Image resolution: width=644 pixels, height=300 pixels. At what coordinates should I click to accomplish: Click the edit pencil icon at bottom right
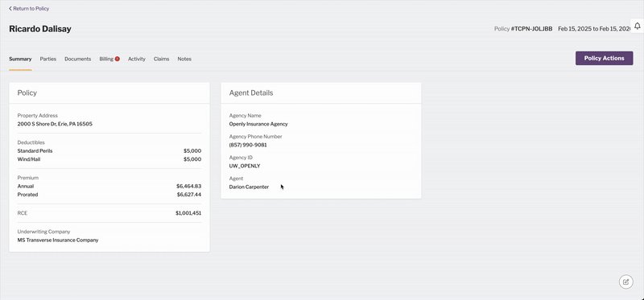[x=626, y=282]
